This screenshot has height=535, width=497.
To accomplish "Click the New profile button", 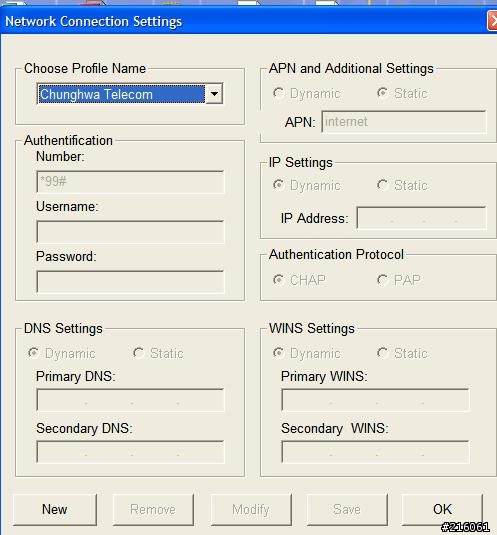I will (x=55, y=509).
